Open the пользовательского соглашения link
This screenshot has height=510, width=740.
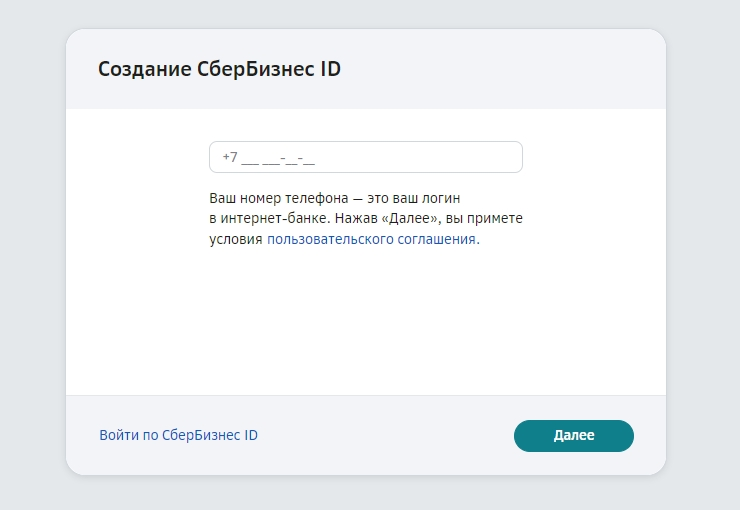[x=372, y=240]
